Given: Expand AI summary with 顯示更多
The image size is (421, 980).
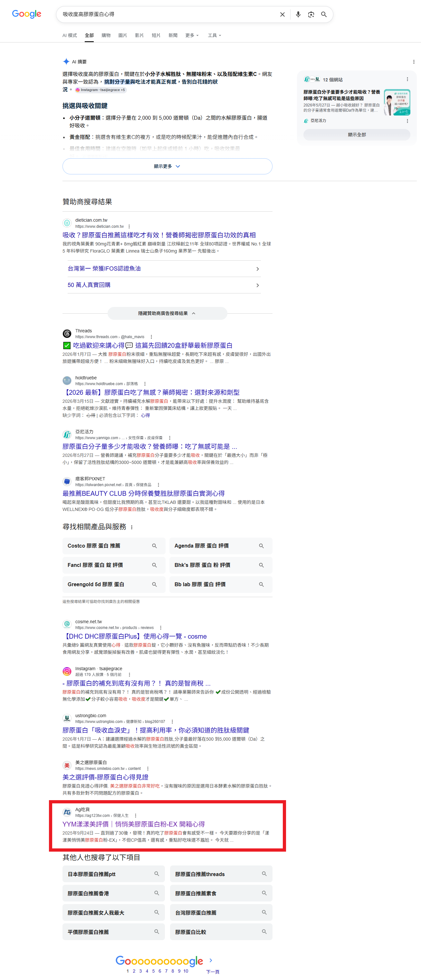Looking at the screenshot, I should [167, 166].
